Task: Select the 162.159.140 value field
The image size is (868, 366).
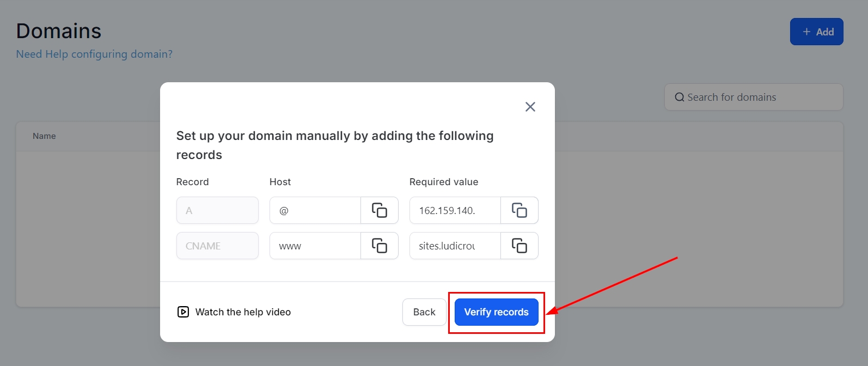Action: [455, 210]
